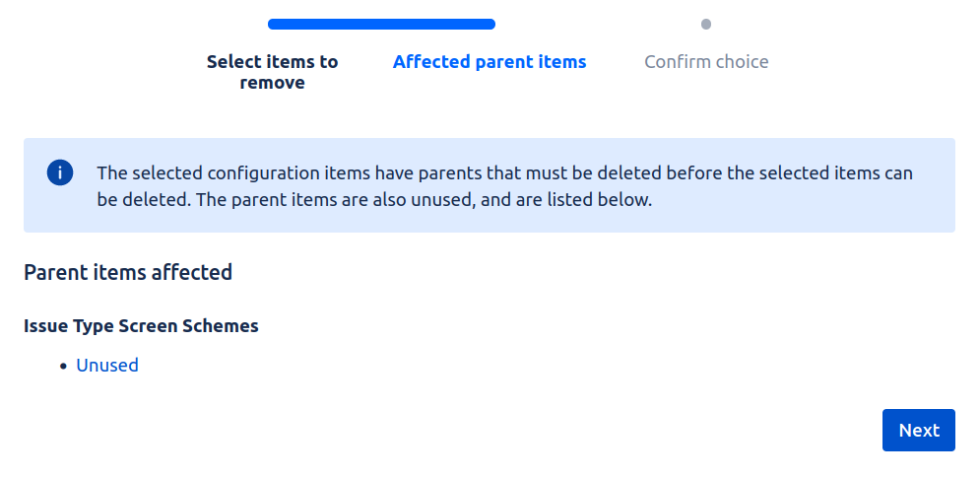This screenshot has width=980, height=477.
Task: Click the Issue Type Screen Schemes label
Action: click(141, 325)
